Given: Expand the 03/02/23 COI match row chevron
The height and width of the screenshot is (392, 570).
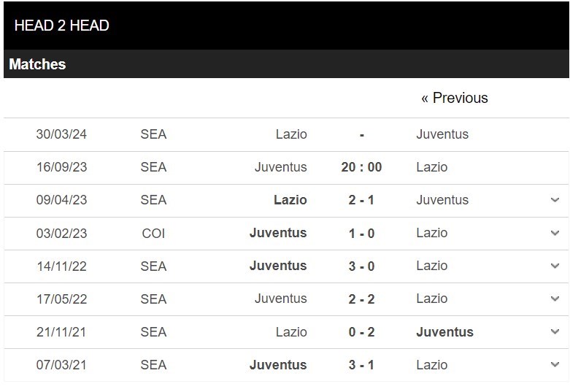Looking at the screenshot, I should point(555,233).
